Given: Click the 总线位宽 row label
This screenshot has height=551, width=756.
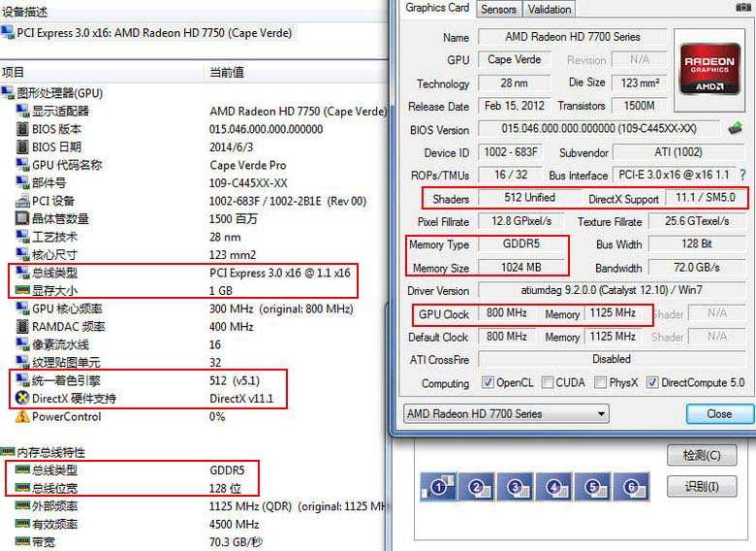Looking at the screenshot, I should tap(54, 488).
